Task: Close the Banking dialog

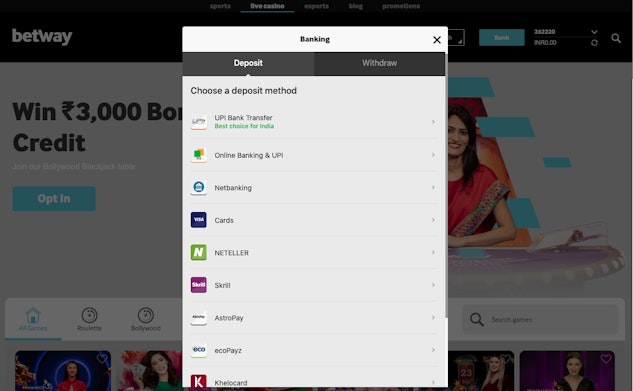Action: point(437,40)
